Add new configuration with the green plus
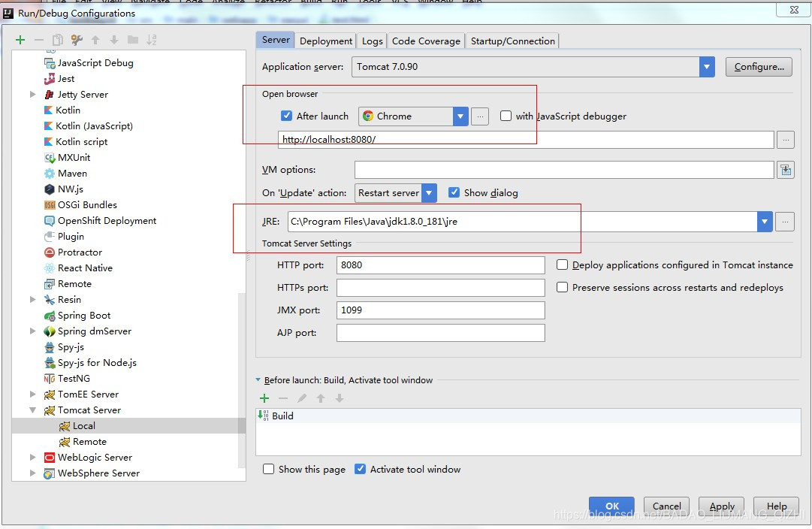The width and height of the screenshot is (812, 529). 20,40
